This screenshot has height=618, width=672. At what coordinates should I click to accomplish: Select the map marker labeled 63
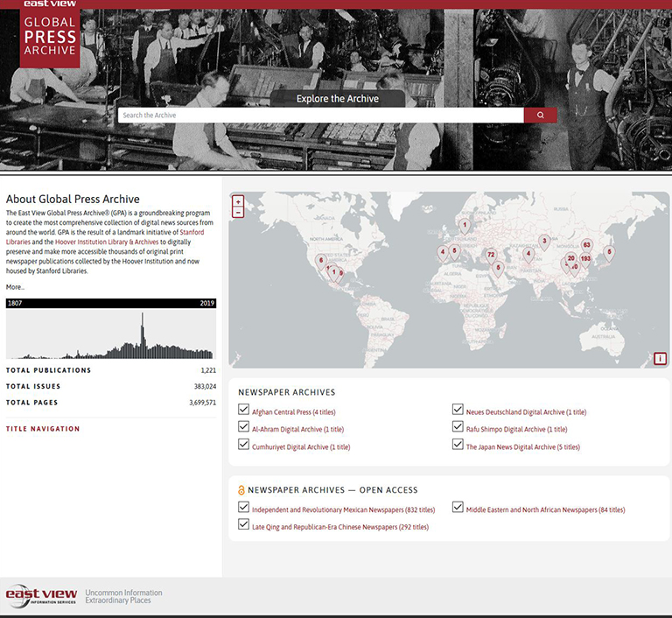pyautogui.click(x=587, y=245)
